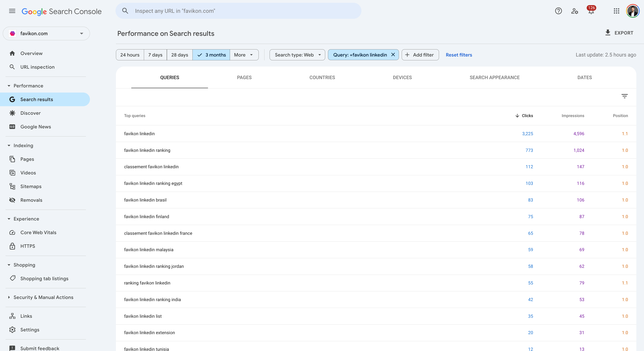Viewport: 644px width, 351px height.
Task: Open the main hamburger menu
Action: coord(12,11)
